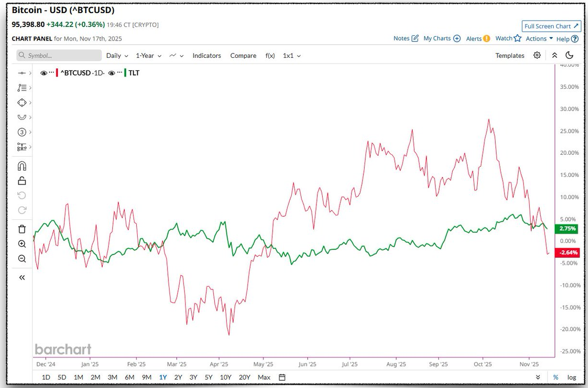Image resolution: width=588 pixels, height=388 pixels.
Task: Select the 1D range
Action: [46, 377]
